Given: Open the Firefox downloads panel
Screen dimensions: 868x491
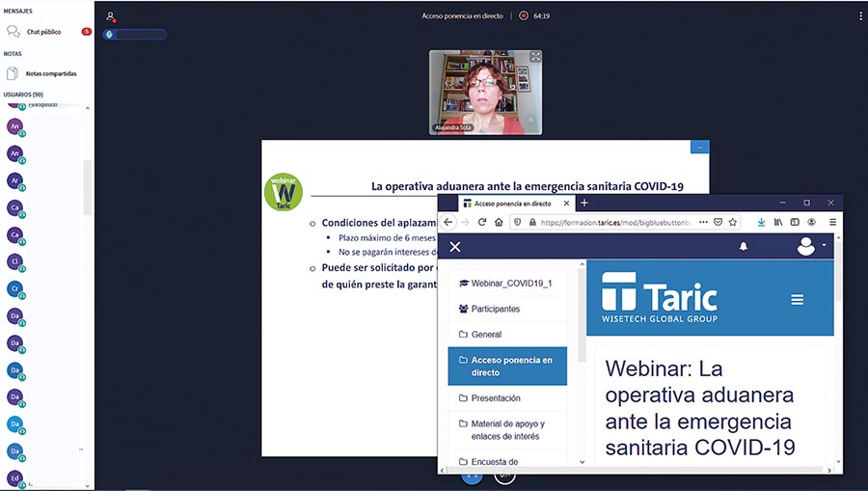Looking at the screenshot, I should pyautogui.click(x=761, y=222).
